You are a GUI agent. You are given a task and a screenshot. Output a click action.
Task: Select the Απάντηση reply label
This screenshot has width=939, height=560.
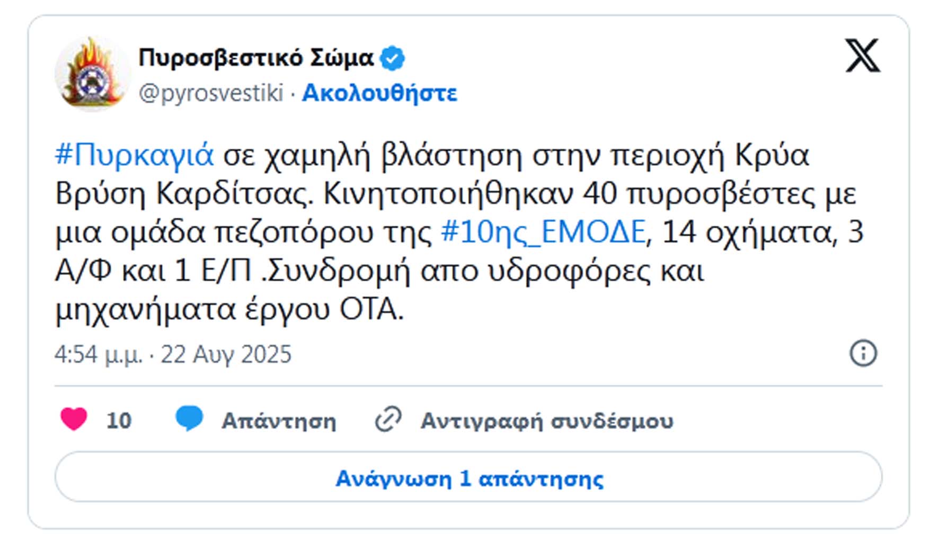coord(279,421)
